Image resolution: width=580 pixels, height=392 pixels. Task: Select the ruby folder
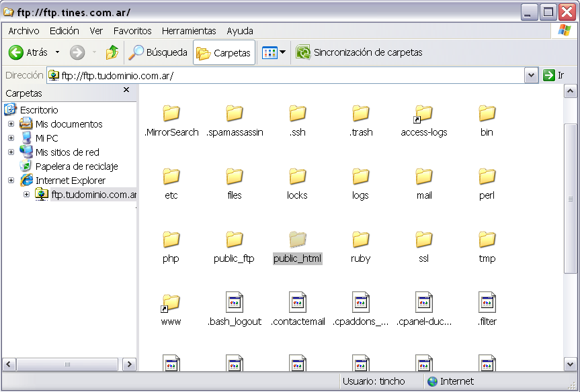(x=361, y=247)
